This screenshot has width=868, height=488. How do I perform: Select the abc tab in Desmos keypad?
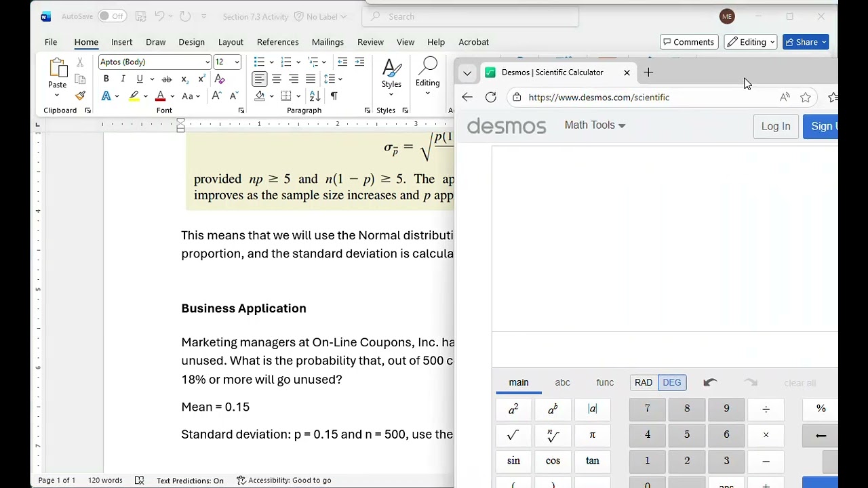[x=562, y=382]
